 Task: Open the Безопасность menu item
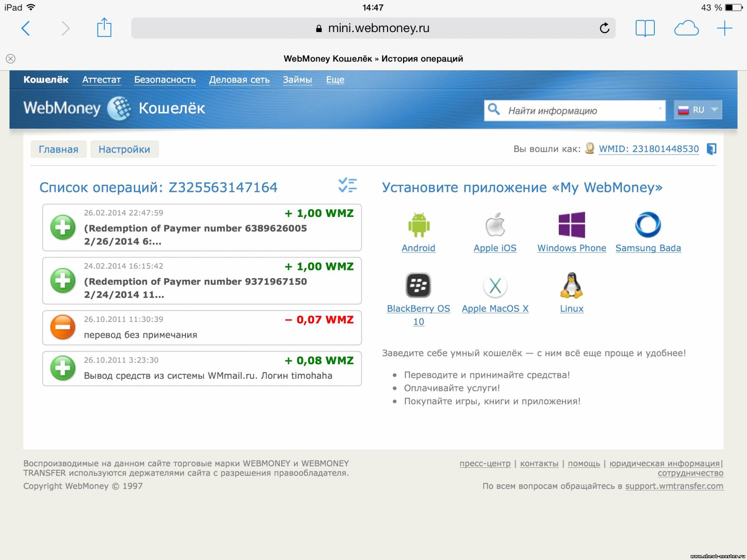165,80
